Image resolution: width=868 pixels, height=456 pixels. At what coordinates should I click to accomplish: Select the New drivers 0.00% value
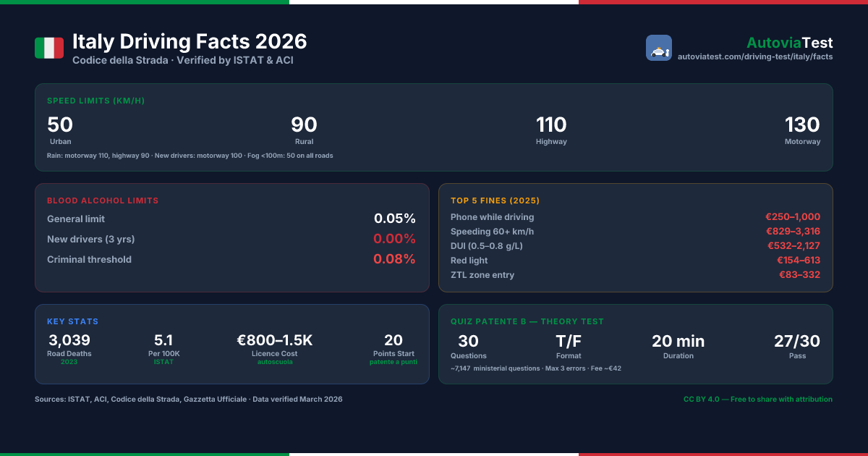[x=394, y=239]
